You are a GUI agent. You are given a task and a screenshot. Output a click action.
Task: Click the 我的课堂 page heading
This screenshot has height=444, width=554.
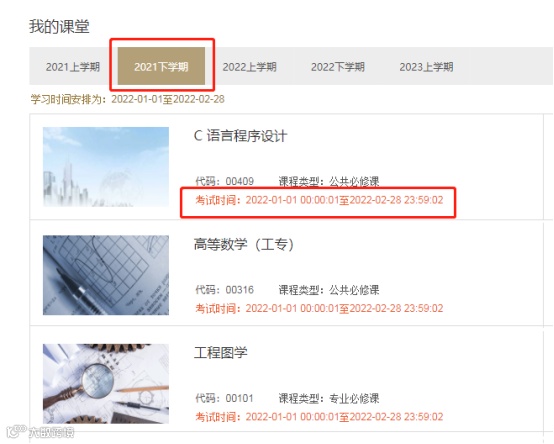coord(59,26)
